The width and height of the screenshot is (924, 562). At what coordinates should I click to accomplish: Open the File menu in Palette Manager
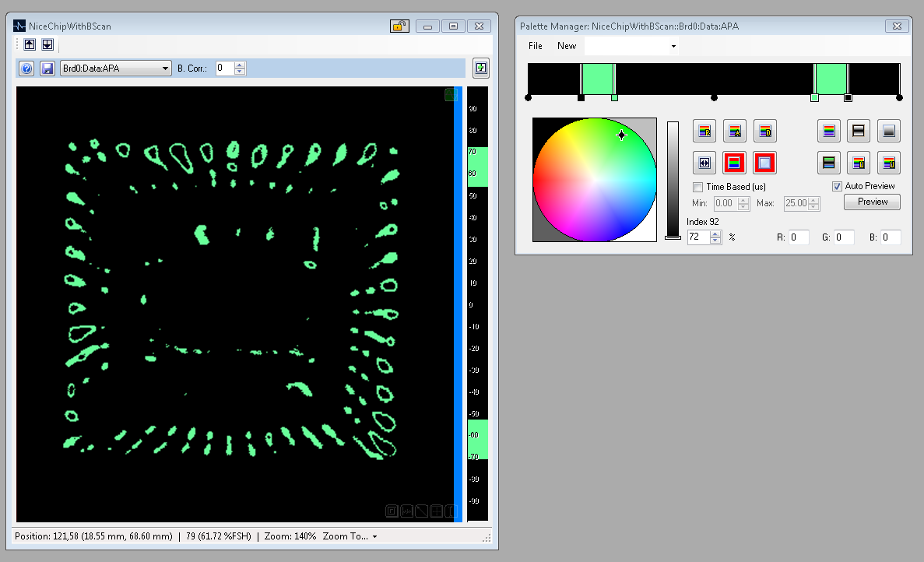536,46
